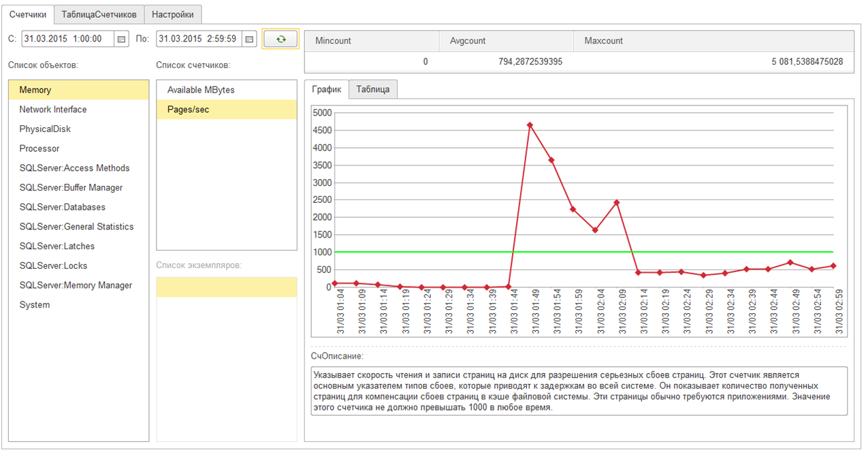
Task: Click the end date input field
Action: click(197, 39)
